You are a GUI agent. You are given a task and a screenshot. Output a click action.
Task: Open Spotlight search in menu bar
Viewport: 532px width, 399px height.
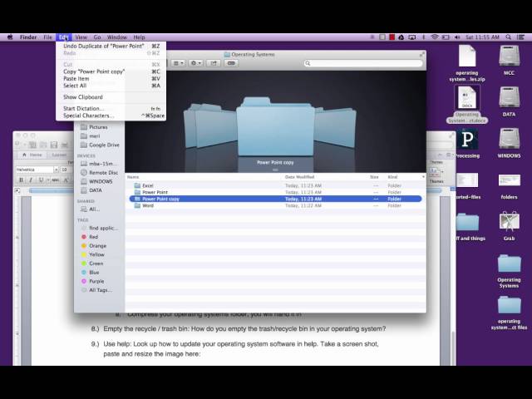(x=508, y=37)
